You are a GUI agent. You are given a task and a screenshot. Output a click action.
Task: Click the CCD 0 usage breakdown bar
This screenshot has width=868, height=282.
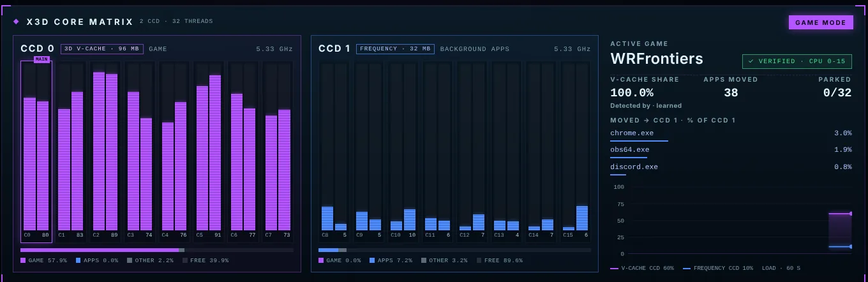tap(156, 250)
